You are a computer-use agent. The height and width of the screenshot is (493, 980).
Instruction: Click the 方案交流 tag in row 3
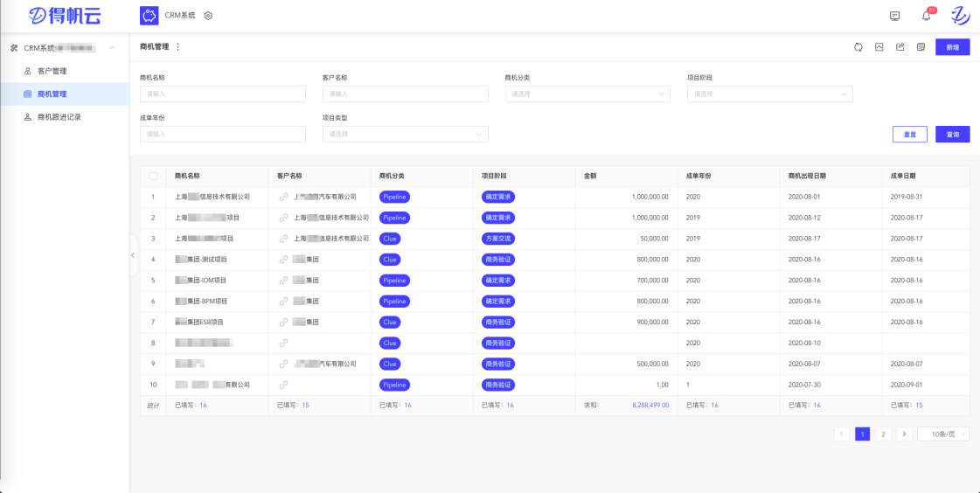(x=498, y=239)
